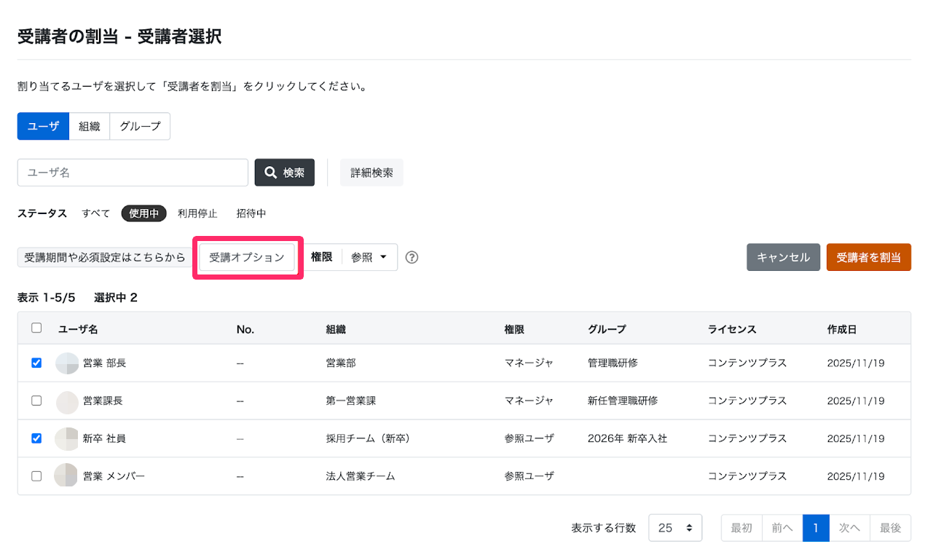
Task: Click the help question mark icon
Action: click(x=412, y=257)
